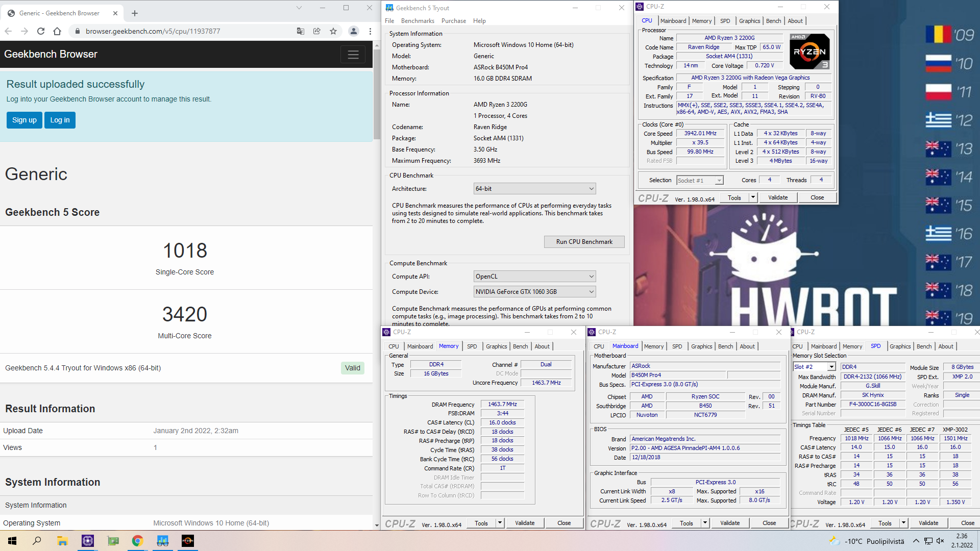Open CPU tab in CPU-Z Memory window
This screenshot has width=980, height=551.
[x=394, y=346]
